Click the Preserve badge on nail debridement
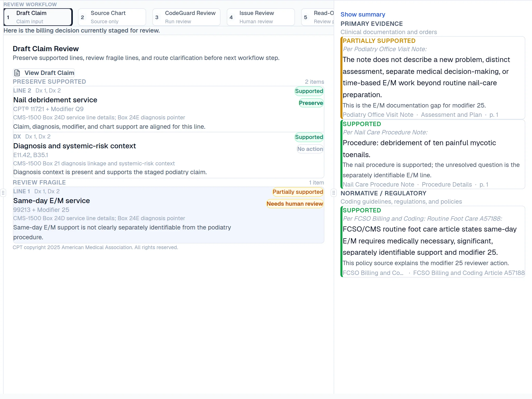532x399 pixels. (311, 103)
